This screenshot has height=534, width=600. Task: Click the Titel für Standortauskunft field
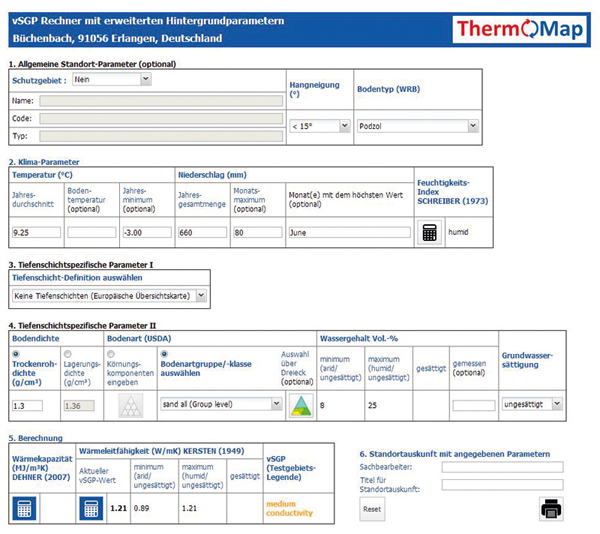tap(502, 485)
